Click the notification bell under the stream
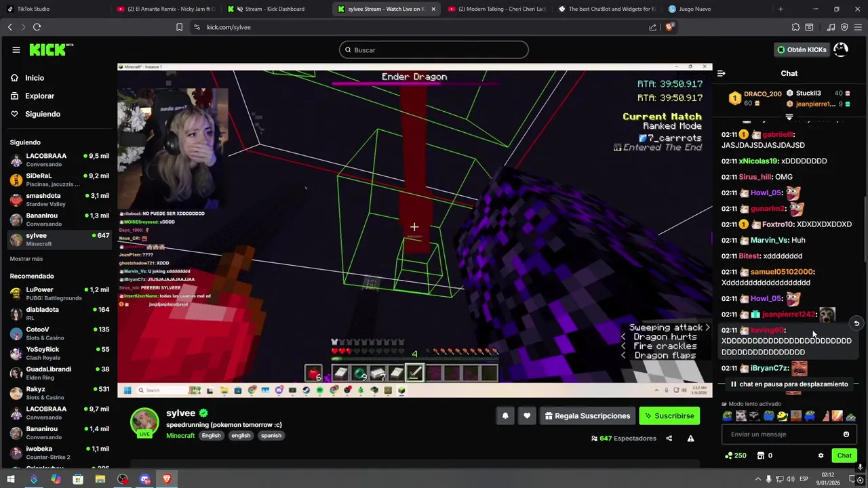868x488 pixels. point(505,415)
